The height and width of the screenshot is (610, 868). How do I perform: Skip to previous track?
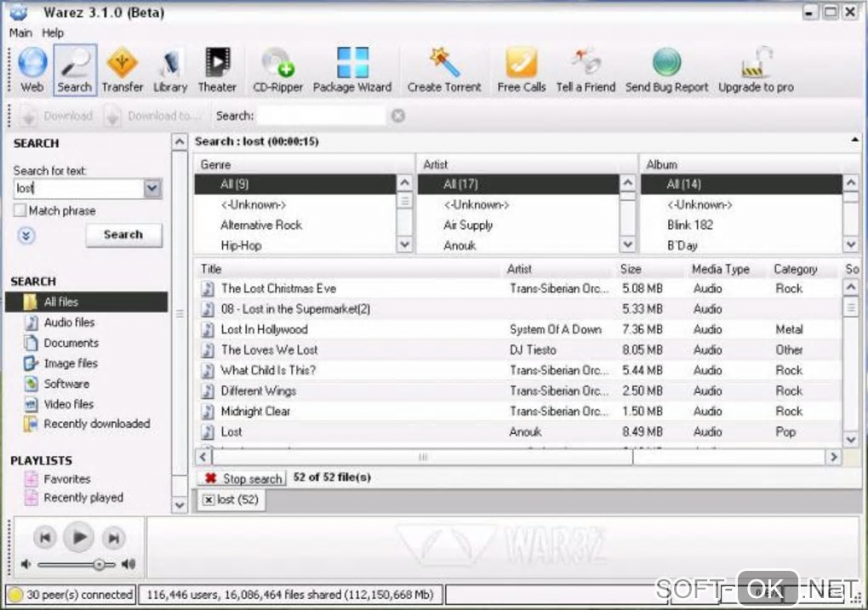tap(45, 538)
